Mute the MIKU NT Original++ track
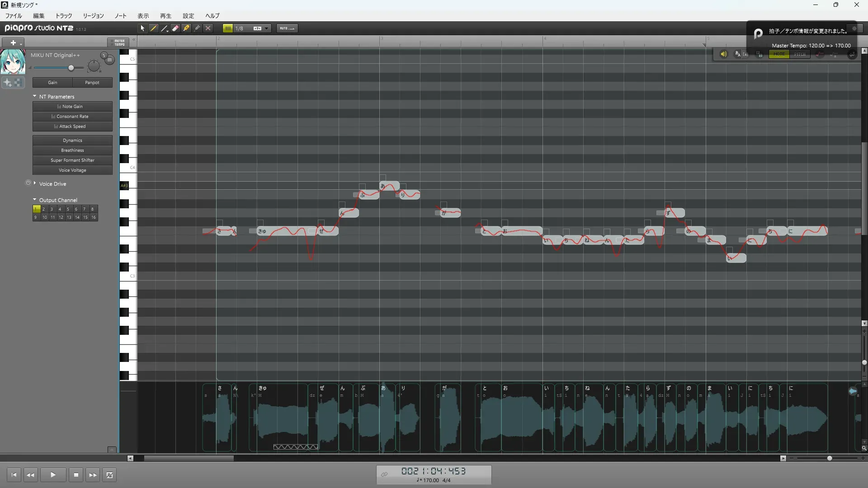868x488 pixels. pos(109,60)
